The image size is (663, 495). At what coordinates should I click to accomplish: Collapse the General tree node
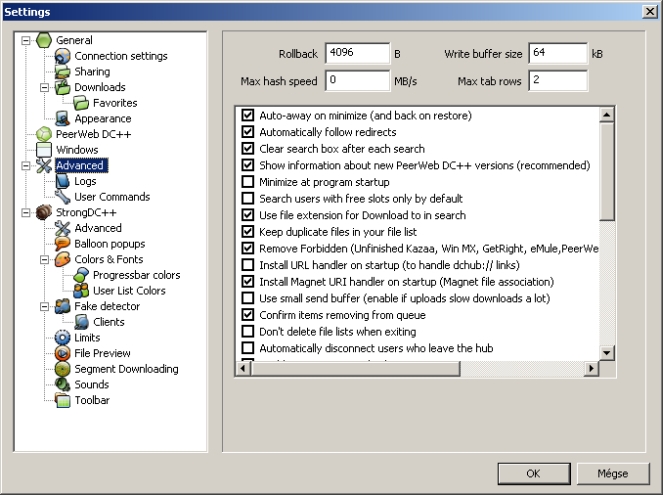tap(25, 41)
